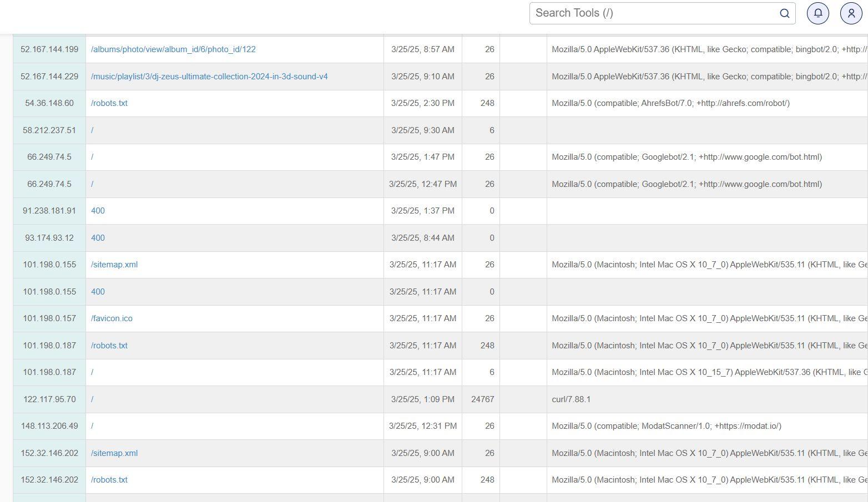
Task: Click the 400 link for IP 93.174.93.12
Action: coord(98,238)
